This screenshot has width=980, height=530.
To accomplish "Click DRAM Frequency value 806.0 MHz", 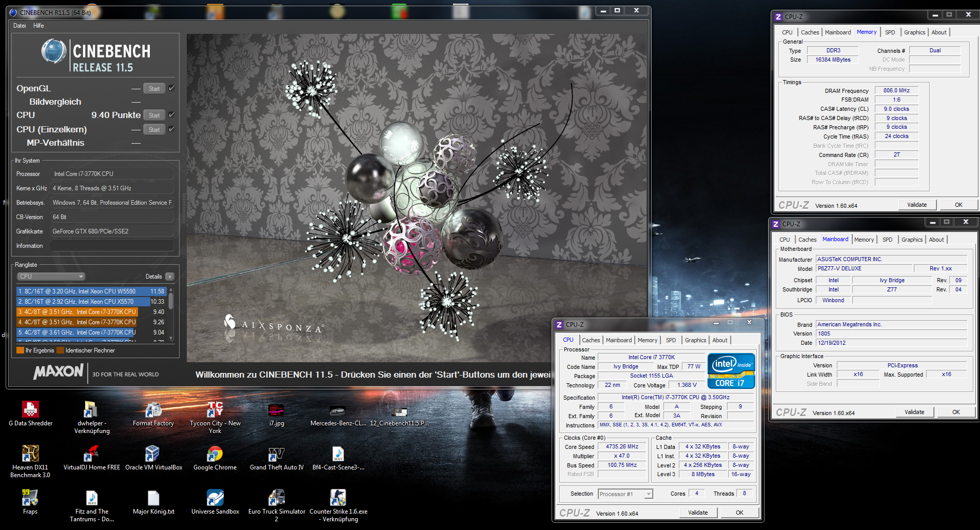I will coord(896,91).
